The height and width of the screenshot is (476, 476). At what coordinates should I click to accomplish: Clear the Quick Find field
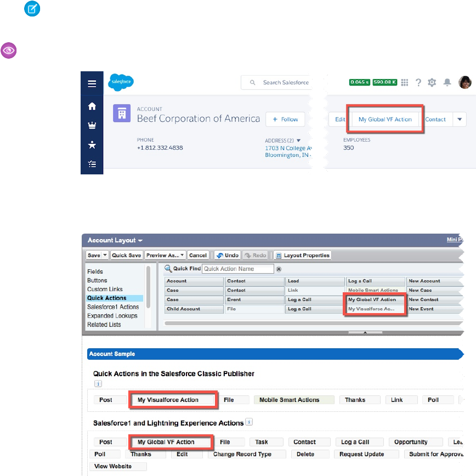click(x=279, y=269)
